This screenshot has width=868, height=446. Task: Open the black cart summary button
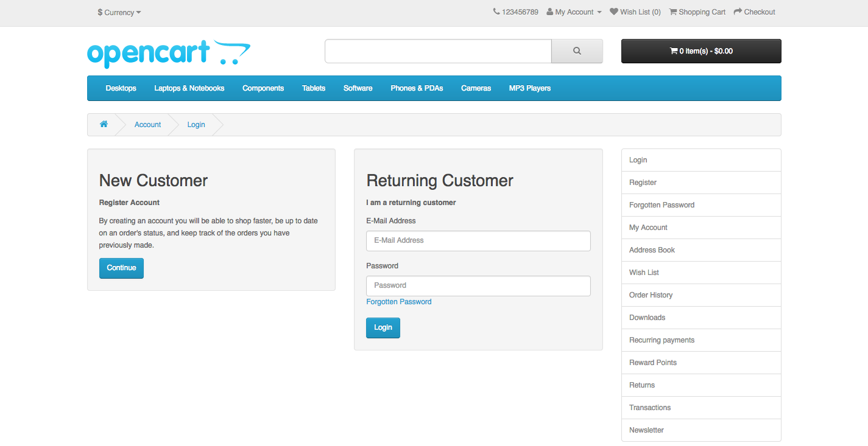[x=701, y=51]
